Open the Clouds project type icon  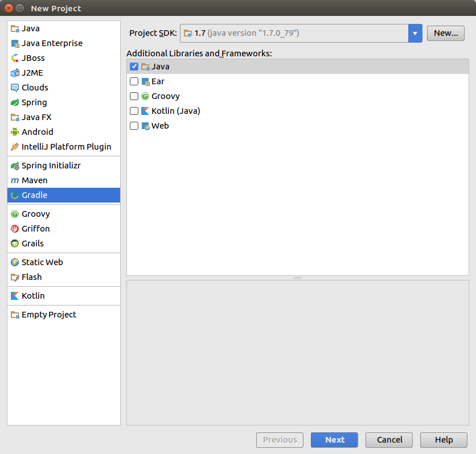pyautogui.click(x=15, y=88)
